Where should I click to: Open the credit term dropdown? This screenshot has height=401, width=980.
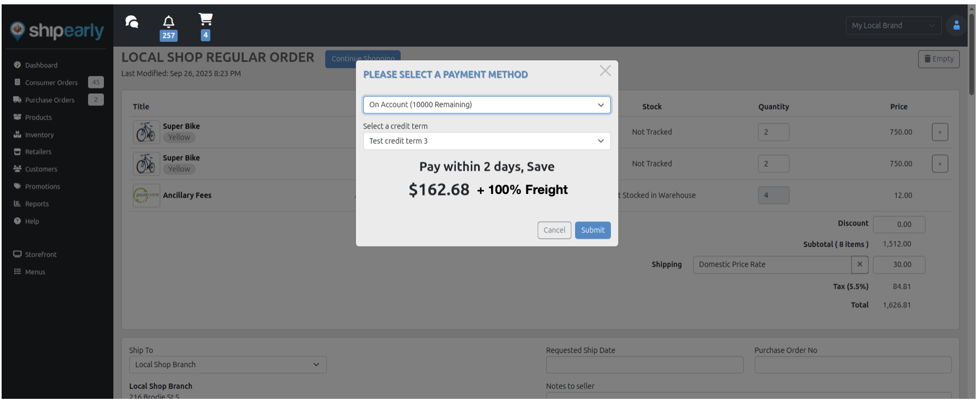(486, 141)
